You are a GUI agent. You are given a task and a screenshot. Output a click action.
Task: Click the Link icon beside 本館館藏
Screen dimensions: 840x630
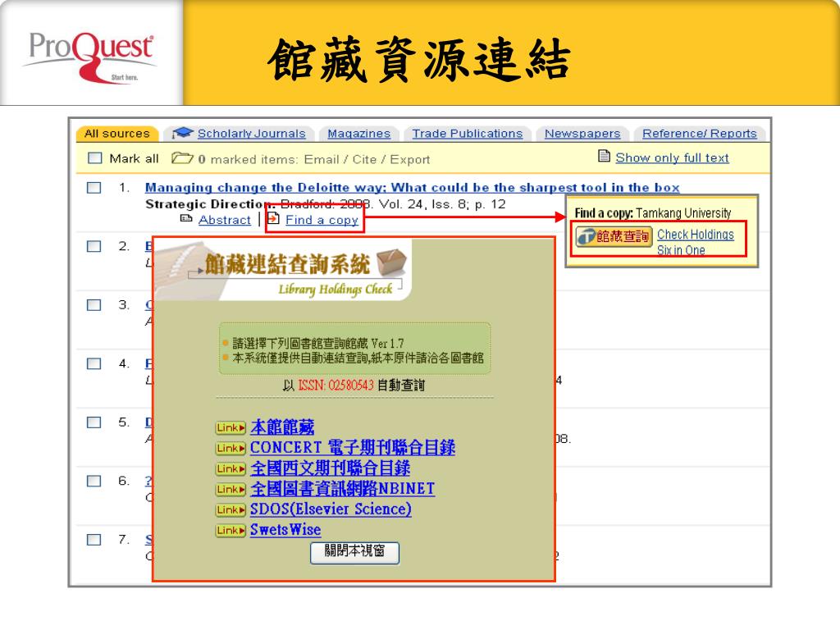[231, 428]
